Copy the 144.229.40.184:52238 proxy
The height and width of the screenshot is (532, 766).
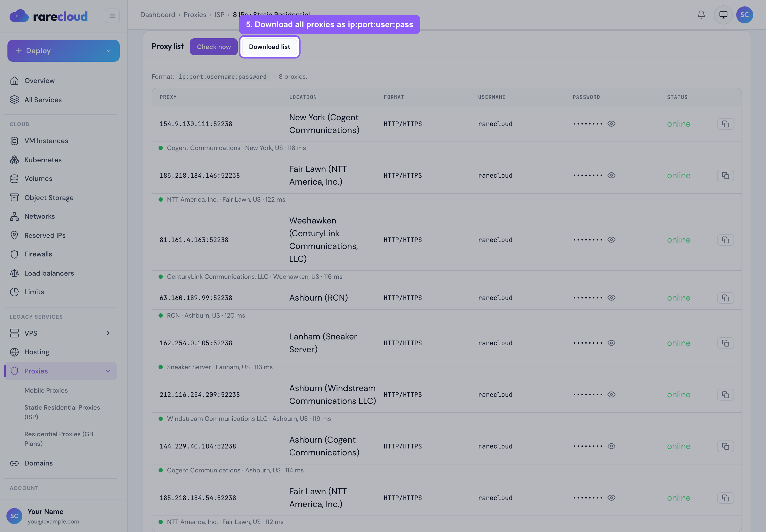(x=725, y=446)
